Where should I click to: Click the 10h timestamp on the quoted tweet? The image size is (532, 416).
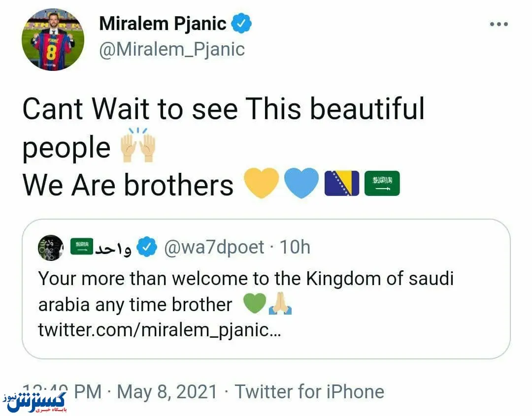tap(296, 247)
